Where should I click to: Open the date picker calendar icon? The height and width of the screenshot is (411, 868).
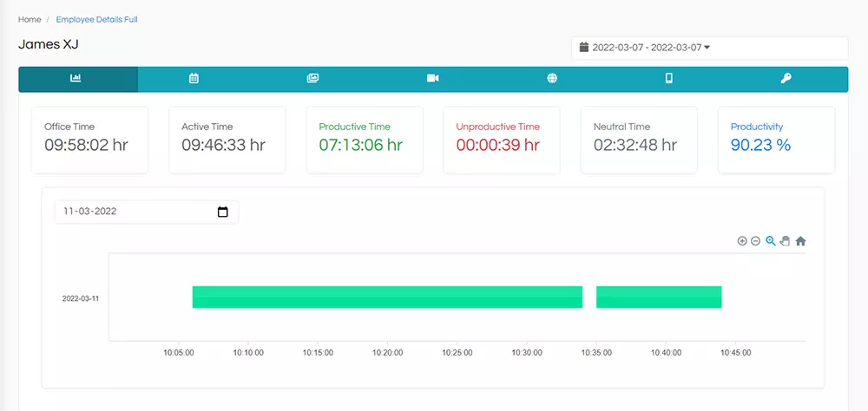coord(223,212)
